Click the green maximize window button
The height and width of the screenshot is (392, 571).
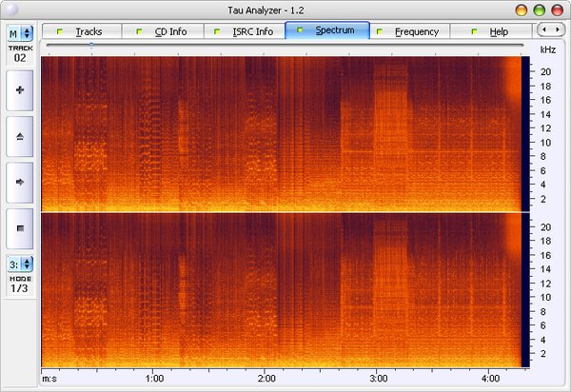540,10
